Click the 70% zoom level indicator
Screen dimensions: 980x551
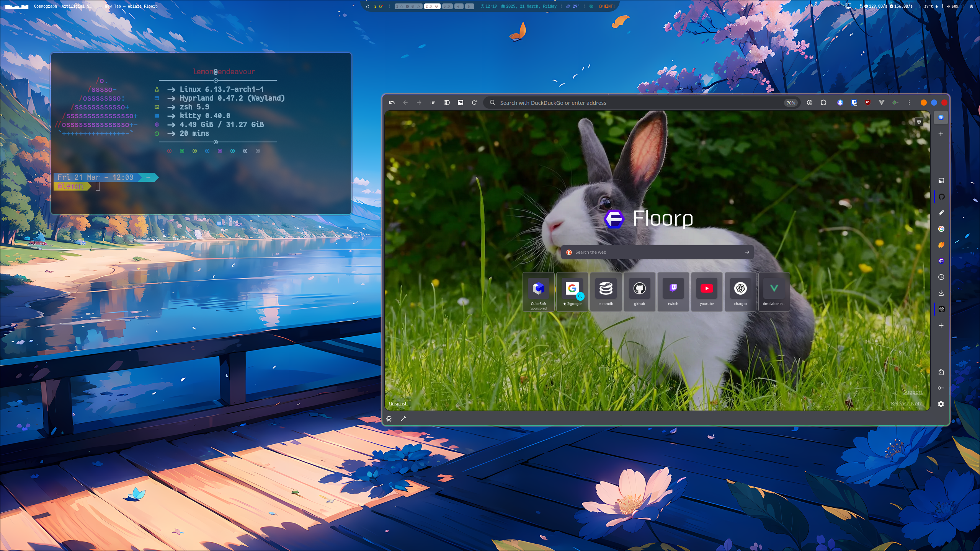(x=791, y=103)
